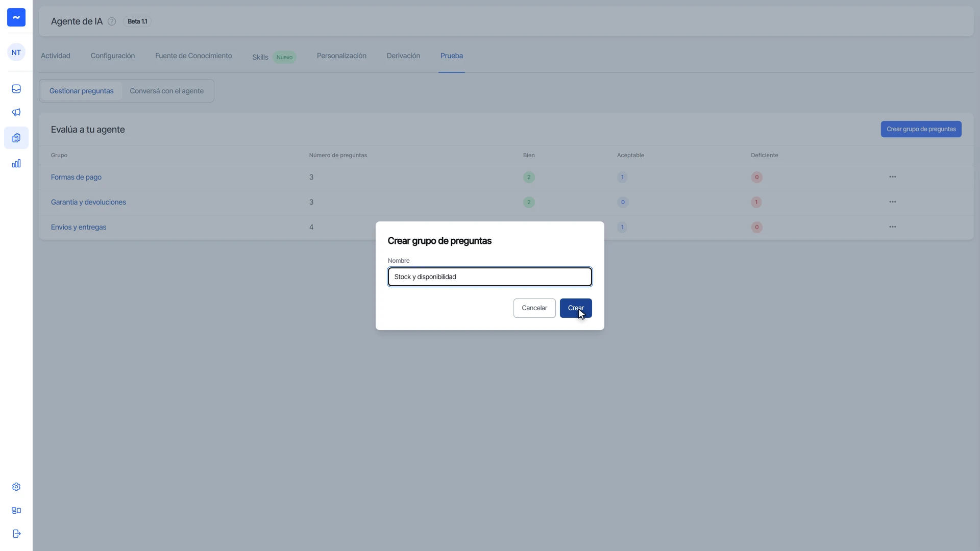Screen dimensions: 980x551
Task: Click the Deficiente badge for Garantía y devoluciones
Action: (756, 203)
